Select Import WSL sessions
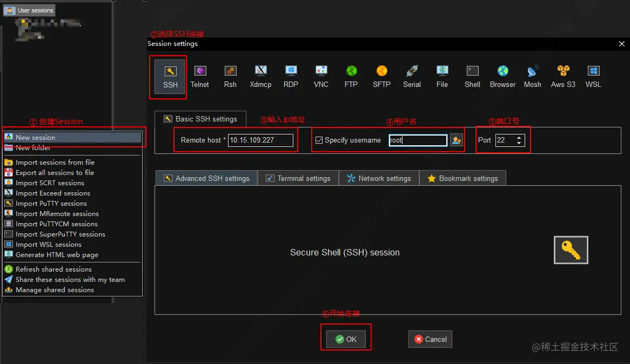 tap(73, 244)
